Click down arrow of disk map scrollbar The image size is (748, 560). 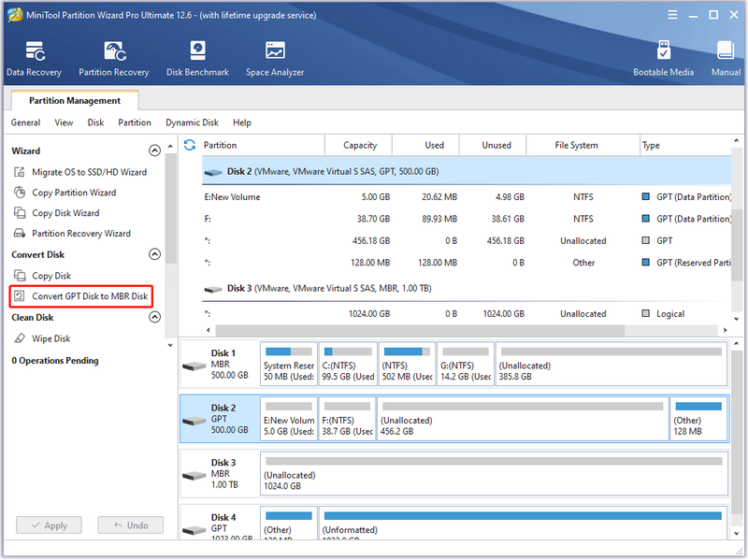(x=737, y=534)
